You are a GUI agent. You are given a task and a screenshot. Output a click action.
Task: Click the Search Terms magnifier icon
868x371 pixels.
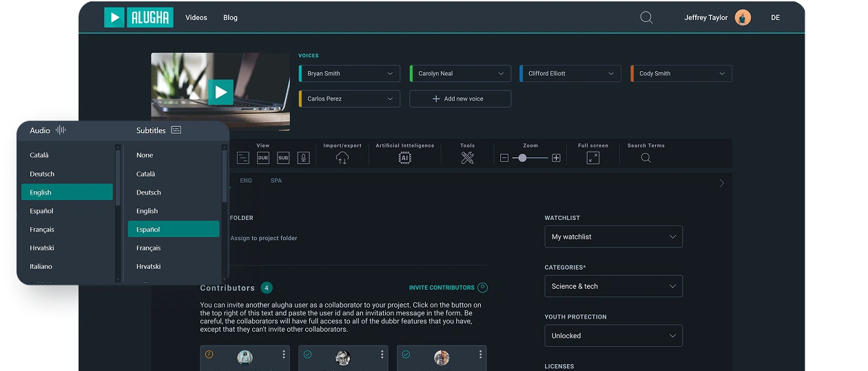pos(645,158)
